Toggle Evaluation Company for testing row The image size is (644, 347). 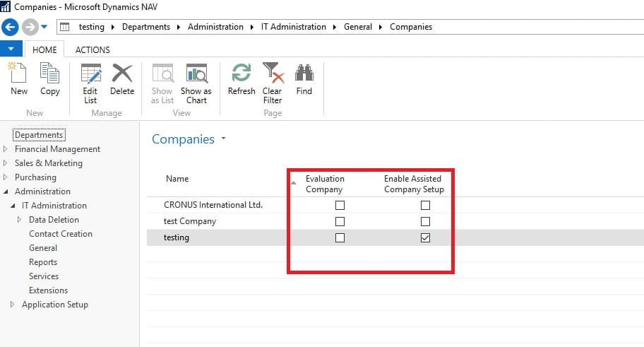(x=340, y=237)
